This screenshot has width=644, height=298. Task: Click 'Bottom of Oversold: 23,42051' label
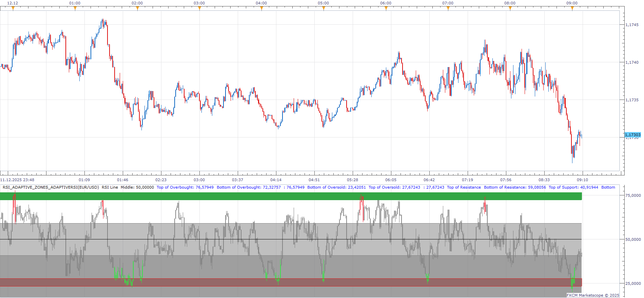tap(336, 187)
